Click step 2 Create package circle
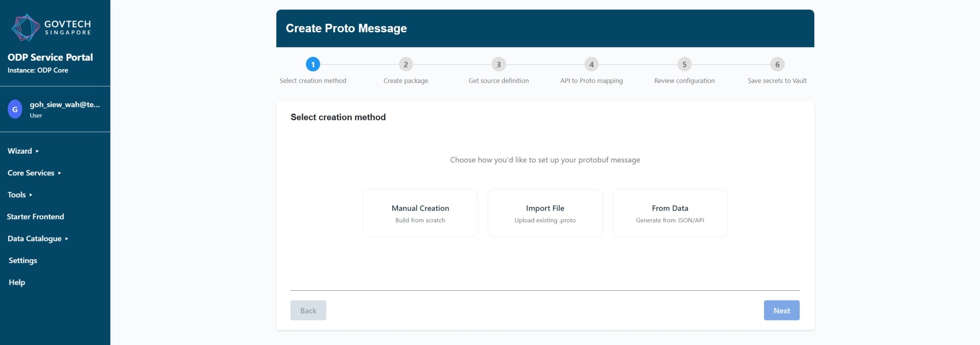 click(x=406, y=64)
